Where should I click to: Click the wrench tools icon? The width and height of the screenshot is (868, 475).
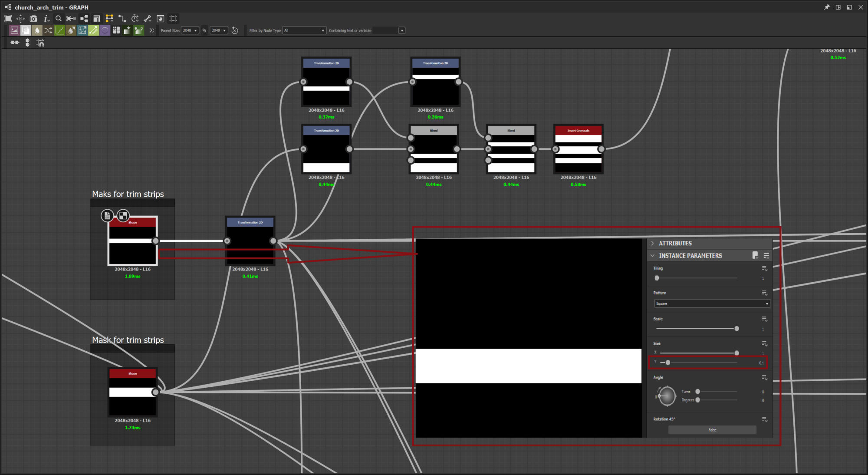click(x=148, y=19)
